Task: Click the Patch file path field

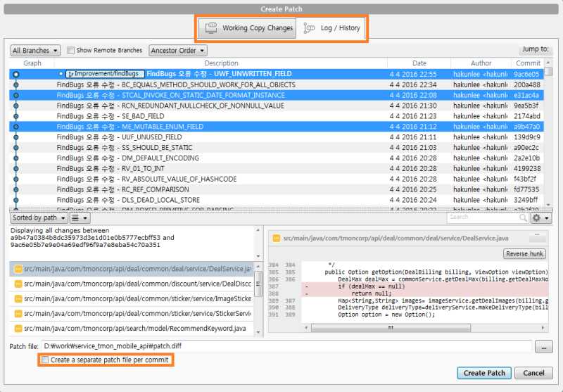Action: (x=286, y=346)
